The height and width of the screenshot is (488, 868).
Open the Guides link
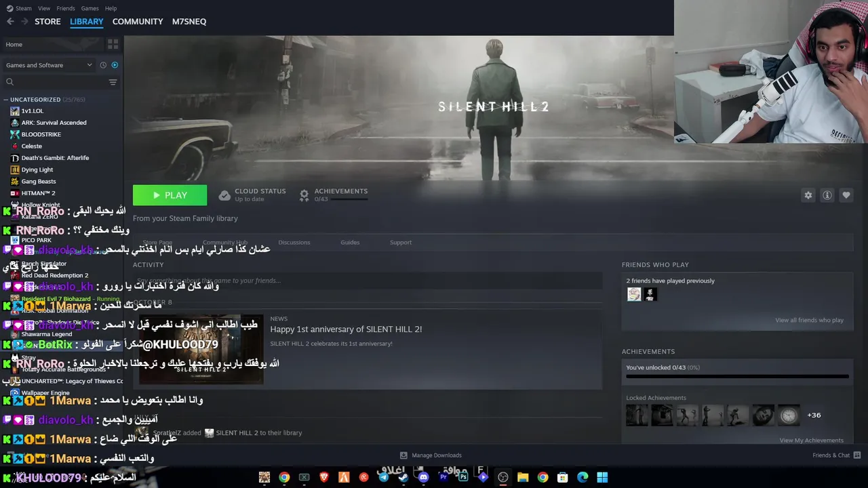pos(350,243)
